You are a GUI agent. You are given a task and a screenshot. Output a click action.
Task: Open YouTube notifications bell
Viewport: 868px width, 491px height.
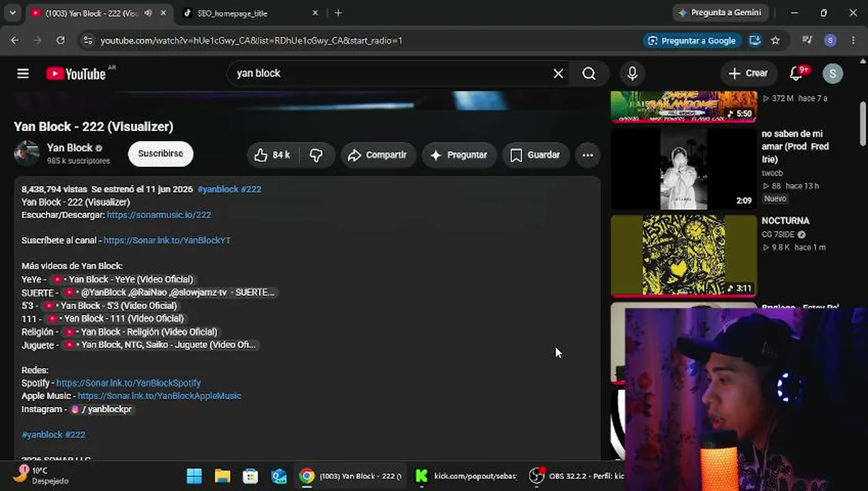(796, 74)
